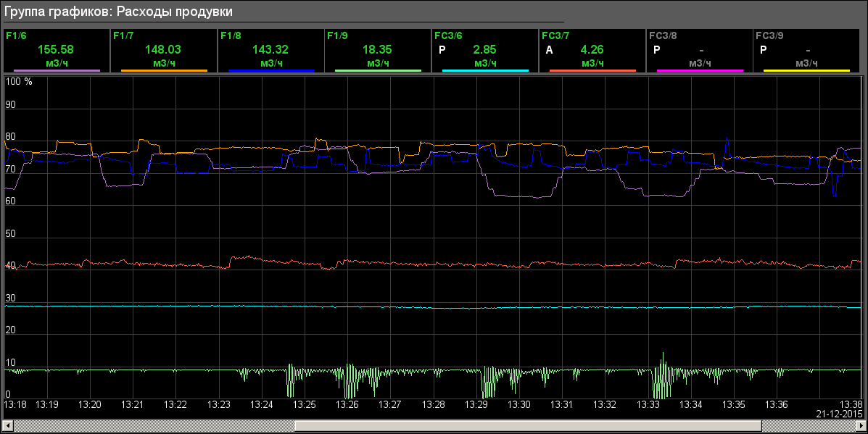Viewport: 868px width, 434px height.
Task: Click the mode letter P of FC3/8
Action: (656, 50)
